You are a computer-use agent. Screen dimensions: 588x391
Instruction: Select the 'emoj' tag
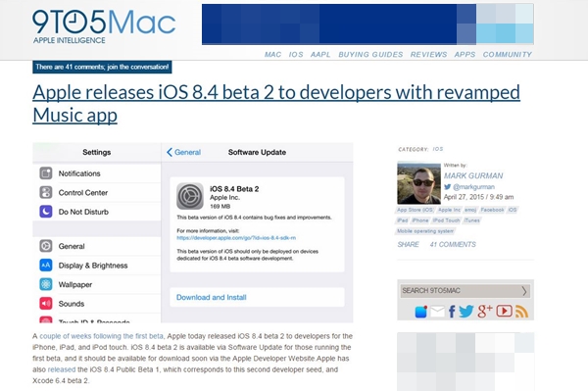coord(470,210)
